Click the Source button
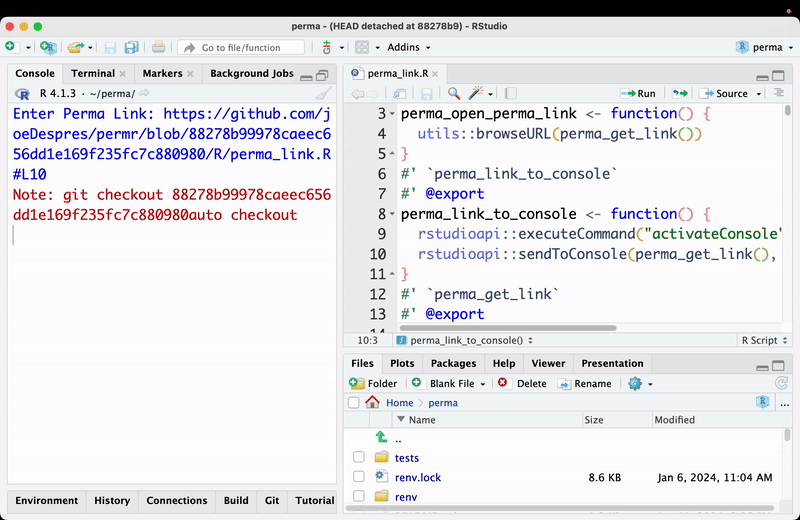 click(725, 93)
